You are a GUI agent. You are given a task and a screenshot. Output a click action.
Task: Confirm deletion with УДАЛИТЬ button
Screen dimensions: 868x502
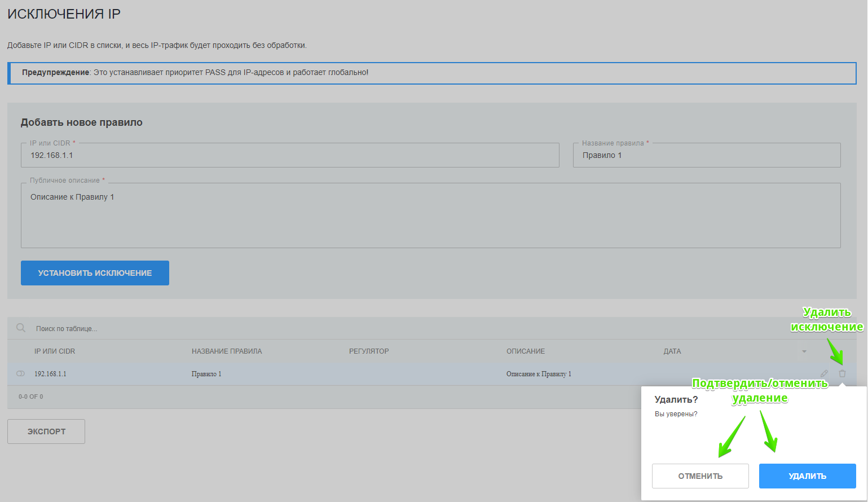[807, 476]
